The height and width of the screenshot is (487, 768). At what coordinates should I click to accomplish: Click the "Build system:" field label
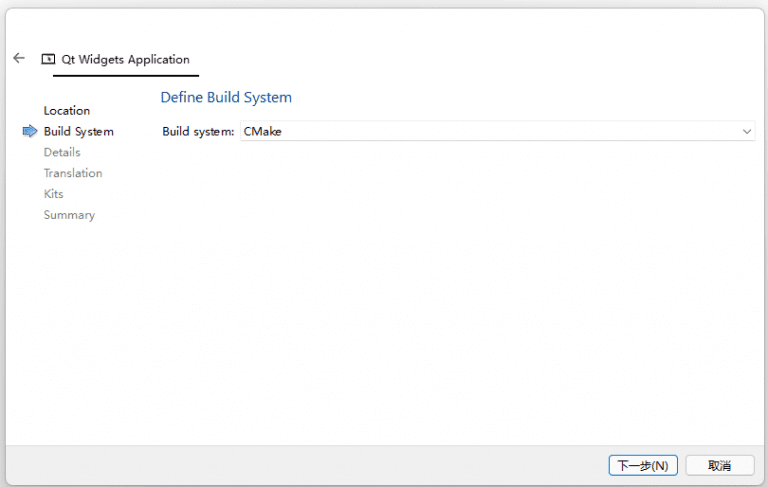point(198,131)
